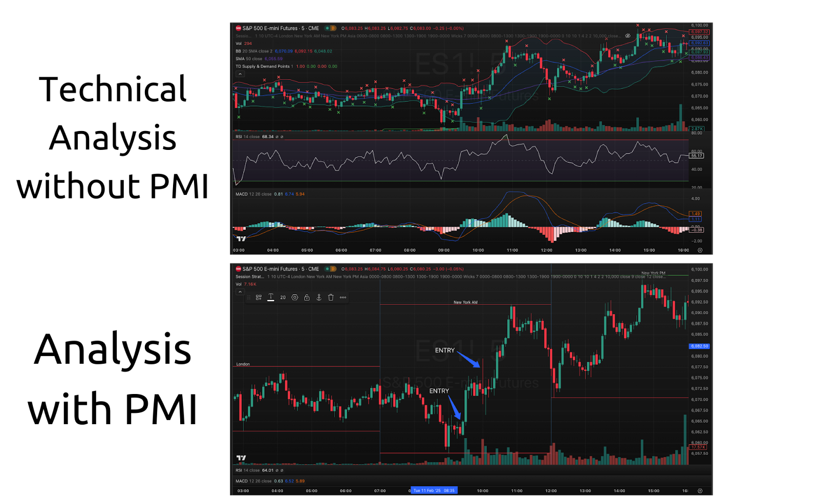Open more options ellipsis in the drawing toolbar

343,297
